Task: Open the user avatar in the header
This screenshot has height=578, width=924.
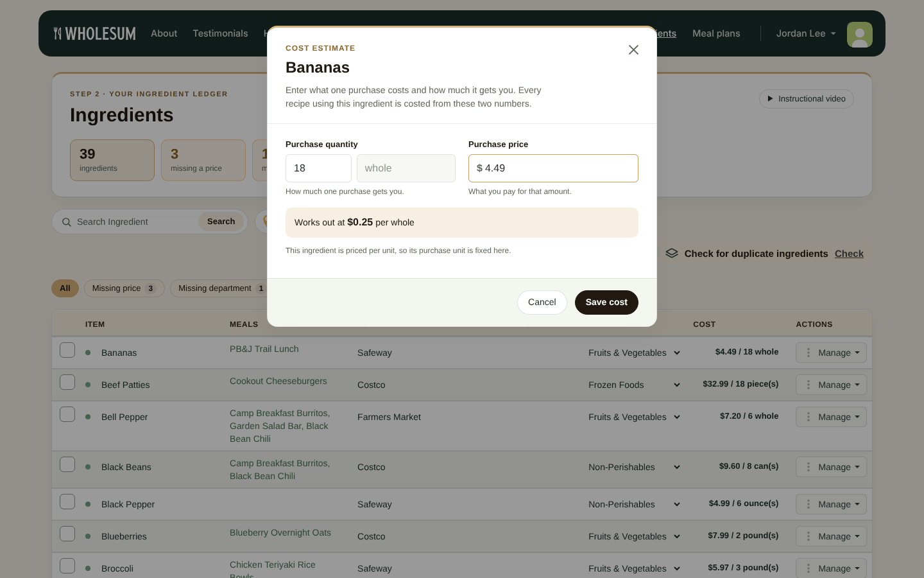Action: pyautogui.click(x=860, y=35)
